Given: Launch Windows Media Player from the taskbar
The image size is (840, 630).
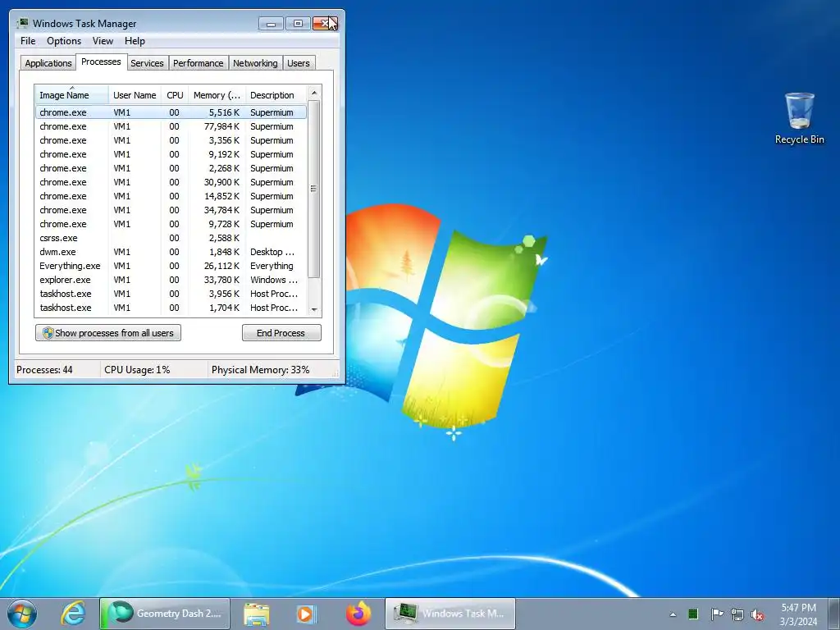Looking at the screenshot, I should 307,614.
